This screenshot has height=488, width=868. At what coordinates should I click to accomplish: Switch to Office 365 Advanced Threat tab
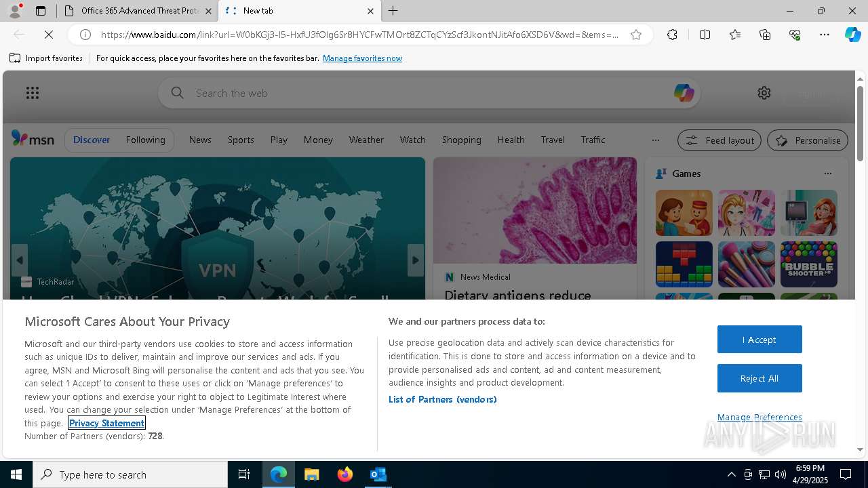coord(138,11)
